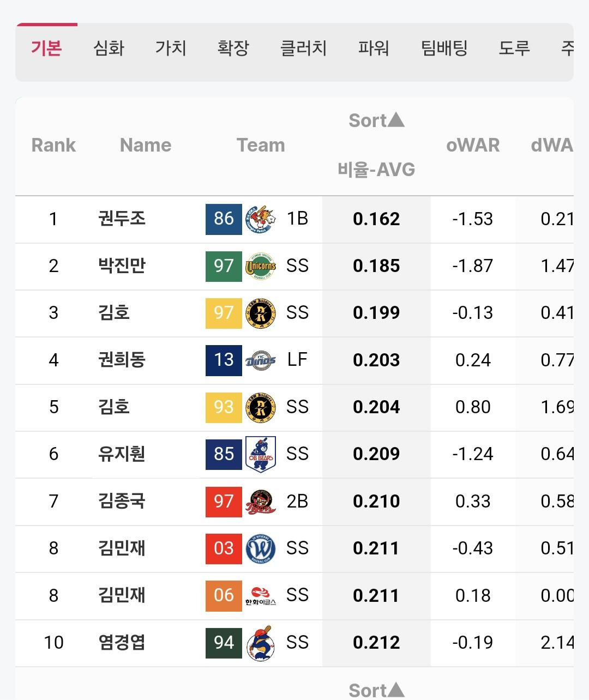Click the Sort control at table bottom
This screenshot has height=700, width=589.
[376, 690]
